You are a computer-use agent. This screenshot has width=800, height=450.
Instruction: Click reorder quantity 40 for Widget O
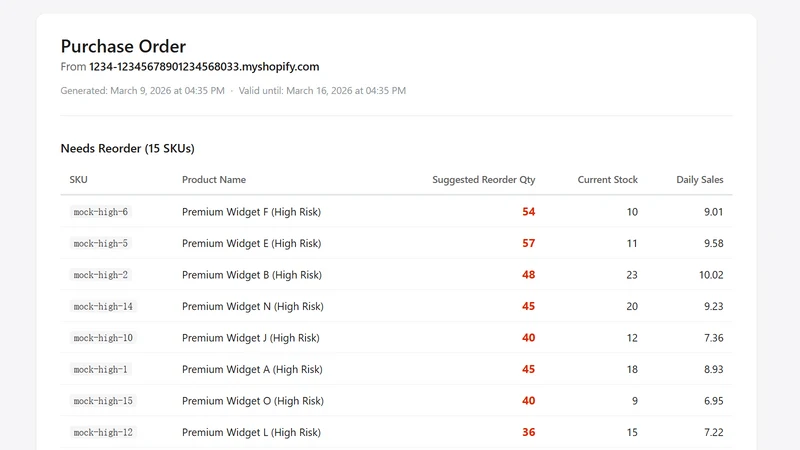[x=529, y=401]
